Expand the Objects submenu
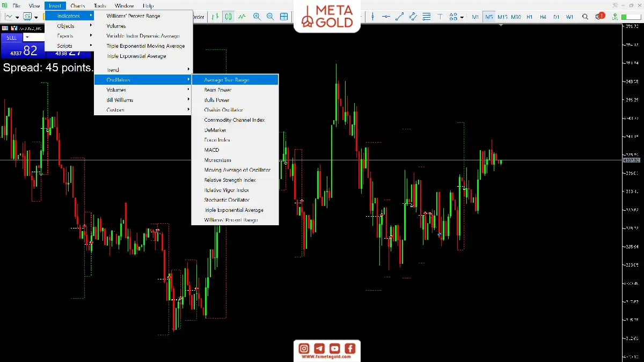The width and height of the screenshot is (644, 362). click(69, 26)
